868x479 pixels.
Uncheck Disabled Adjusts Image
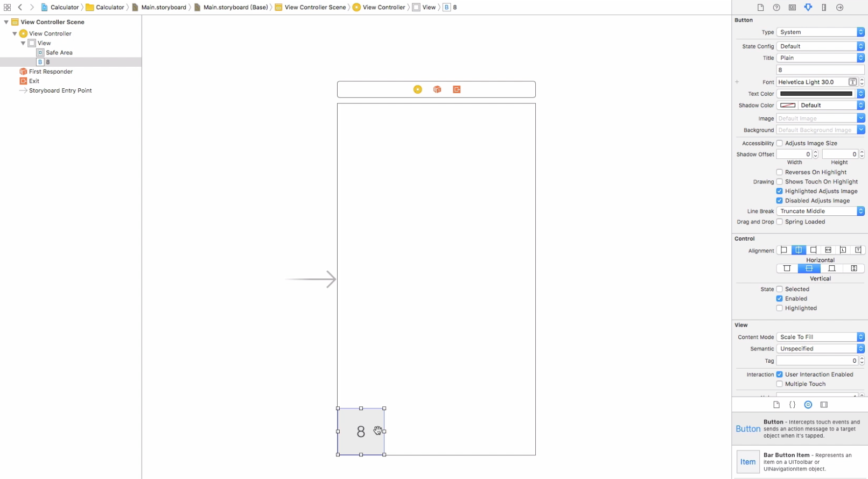[x=779, y=201]
